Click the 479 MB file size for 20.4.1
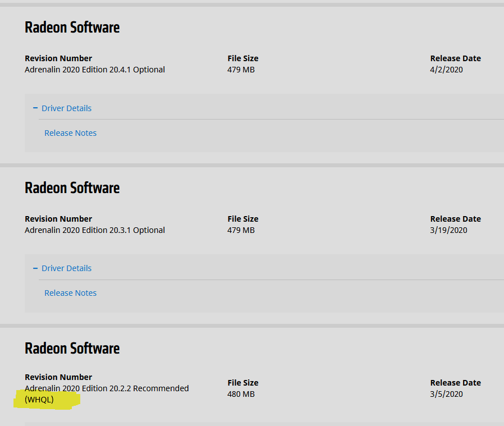This screenshot has height=426, width=504. pos(241,70)
